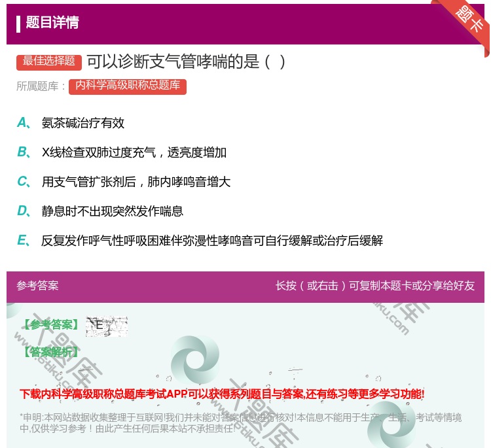Image resolution: width=491 pixels, height=448 pixels.
Task: Click the 【答案解析】 green label
Action: click(x=51, y=352)
